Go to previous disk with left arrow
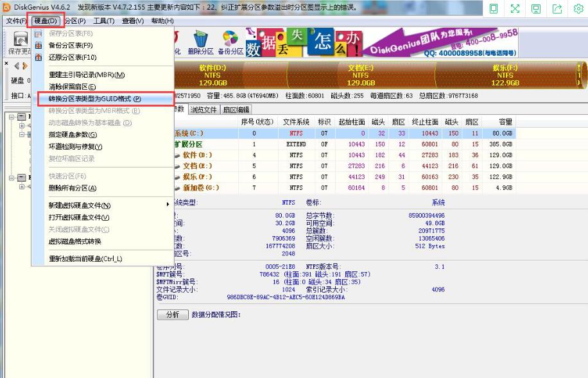Viewport: 588px width, 378px height. point(17,66)
